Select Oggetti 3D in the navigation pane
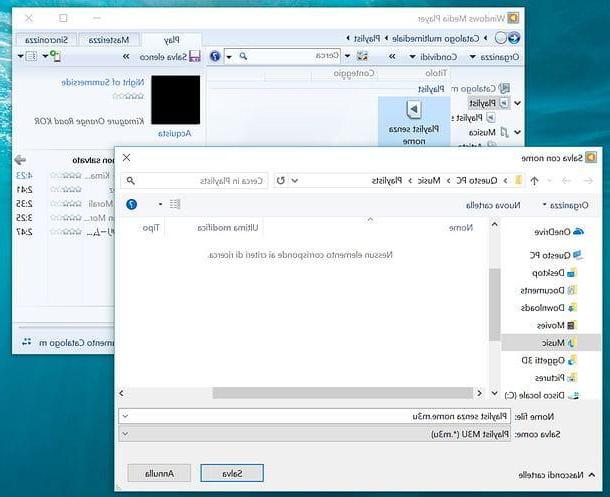Viewport: 610px width, 497px height. (x=549, y=360)
